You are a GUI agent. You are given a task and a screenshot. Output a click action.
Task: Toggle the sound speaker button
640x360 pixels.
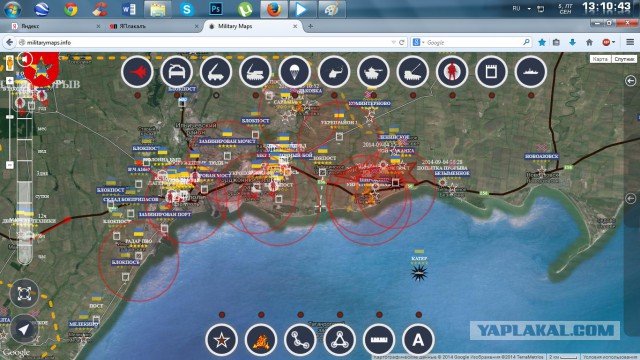click(x=25, y=60)
